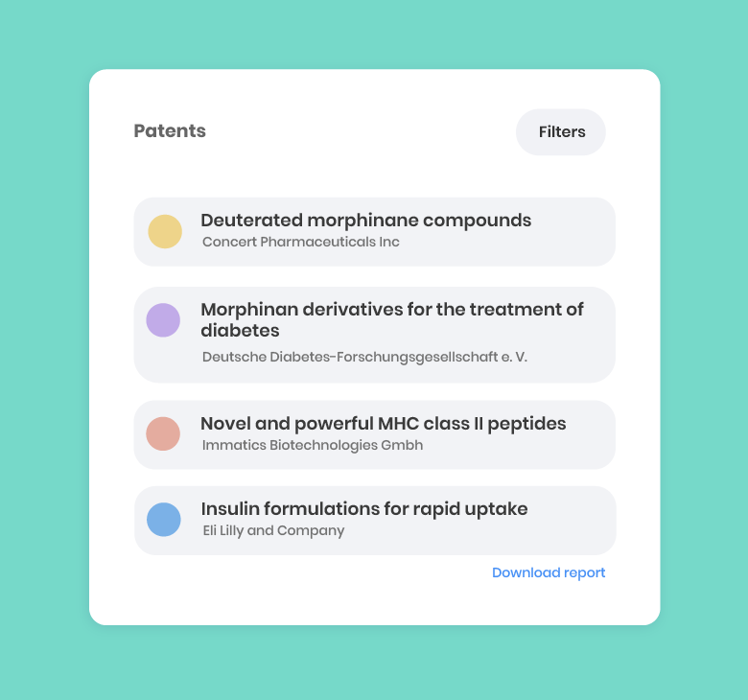Click the Concert Pharmaceuticals Inc assignee text
Viewport: 748px width, 700px height.
pyautogui.click(x=300, y=243)
